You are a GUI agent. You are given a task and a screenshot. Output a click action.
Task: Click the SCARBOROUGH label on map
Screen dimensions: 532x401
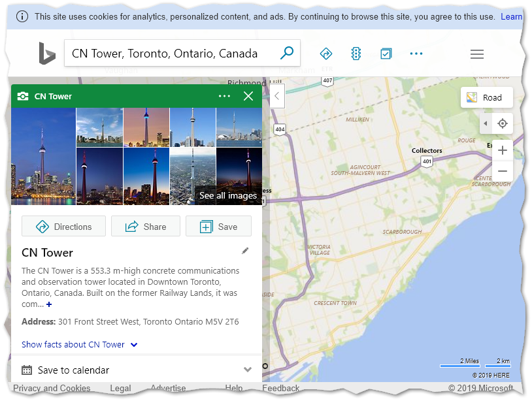click(x=402, y=232)
